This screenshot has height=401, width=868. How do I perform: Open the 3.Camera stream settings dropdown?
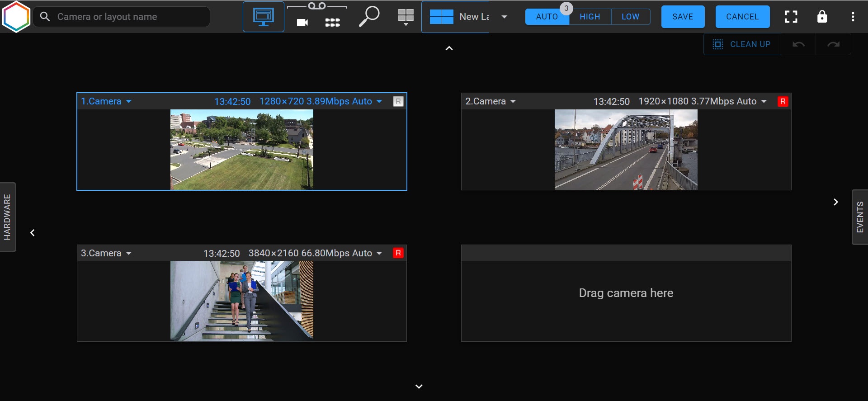coord(379,253)
